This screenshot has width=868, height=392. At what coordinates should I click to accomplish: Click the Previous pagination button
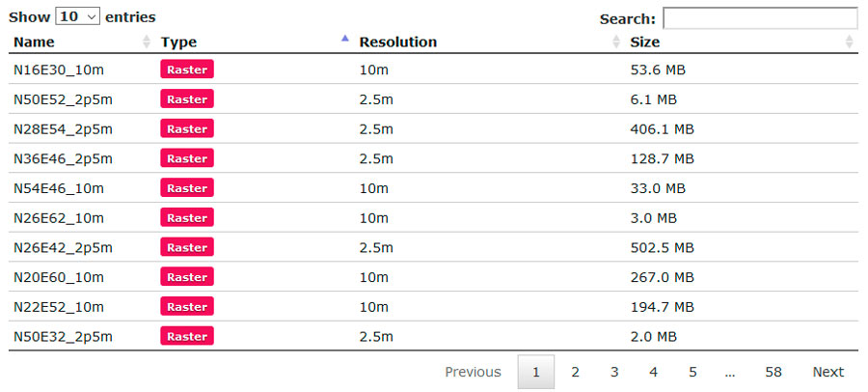tap(473, 372)
